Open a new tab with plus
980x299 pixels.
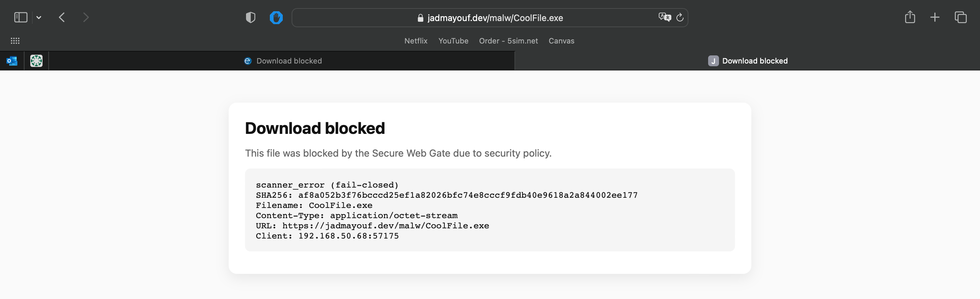coord(934,17)
